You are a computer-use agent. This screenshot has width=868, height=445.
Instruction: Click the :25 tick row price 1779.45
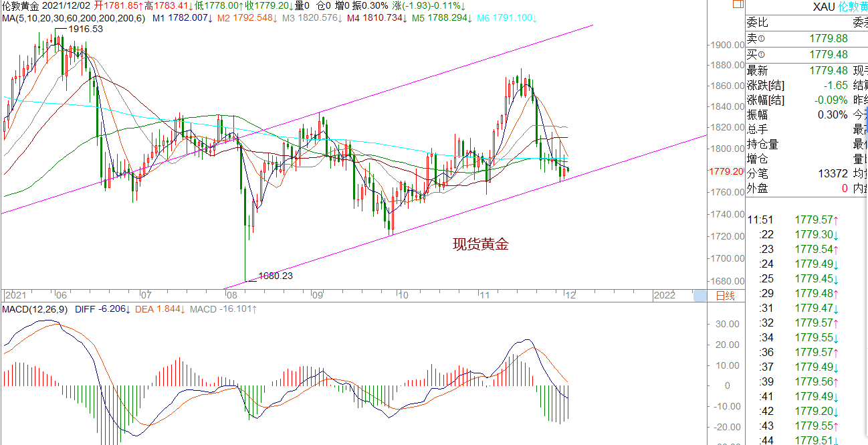coord(814,278)
